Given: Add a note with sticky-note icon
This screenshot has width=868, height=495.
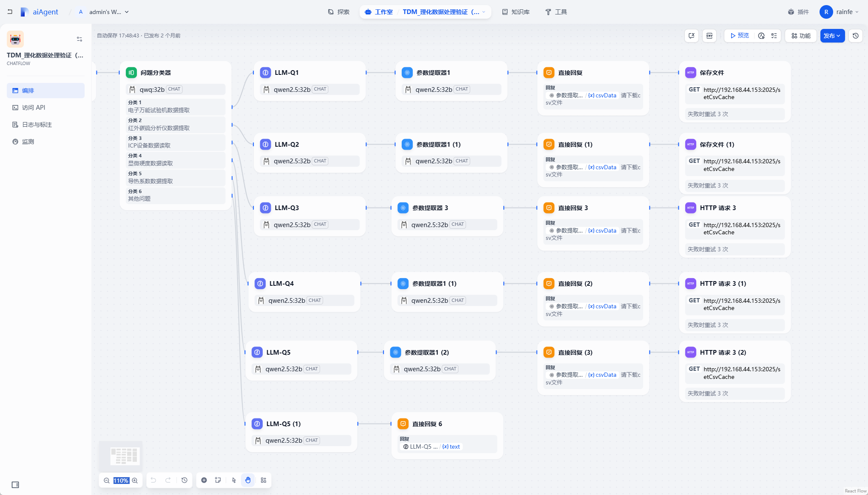Looking at the screenshot, I should 218,480.
